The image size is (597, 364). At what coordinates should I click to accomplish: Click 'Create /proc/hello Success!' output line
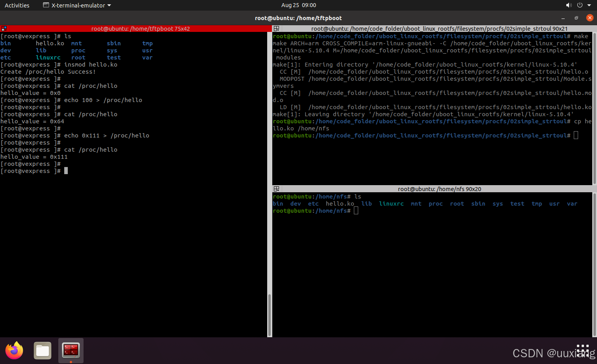(48, 72)
